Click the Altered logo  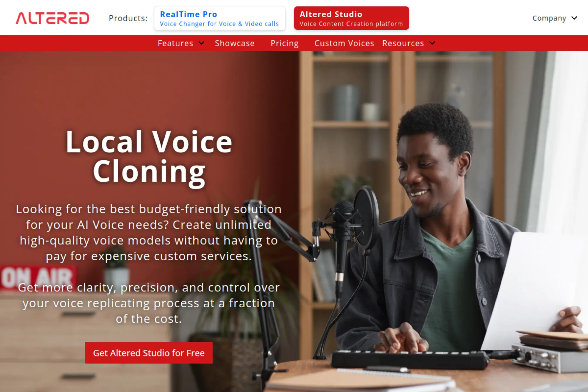52,18
